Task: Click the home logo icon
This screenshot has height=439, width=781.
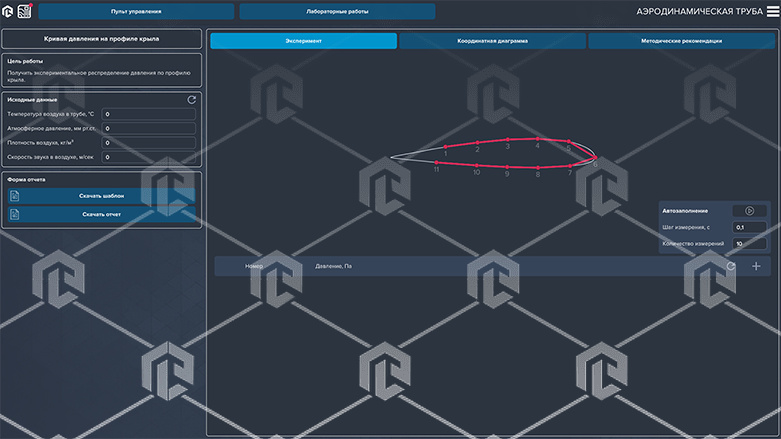Action: [x=7, y=11]
